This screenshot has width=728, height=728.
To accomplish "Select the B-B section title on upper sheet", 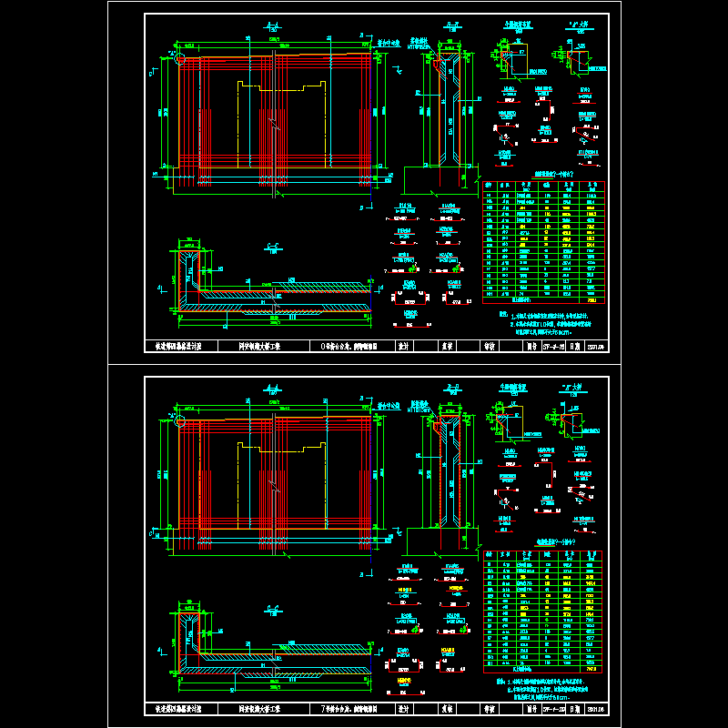I will (452, 27).
